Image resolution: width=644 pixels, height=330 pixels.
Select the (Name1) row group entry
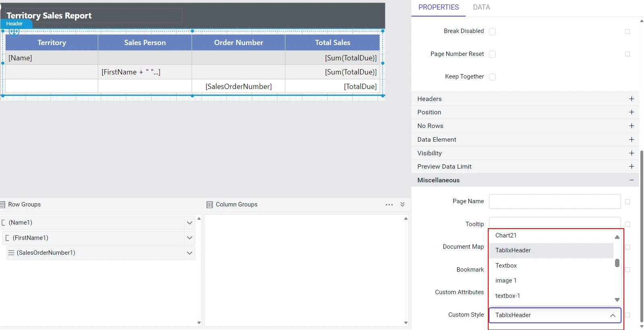point(92,223)
